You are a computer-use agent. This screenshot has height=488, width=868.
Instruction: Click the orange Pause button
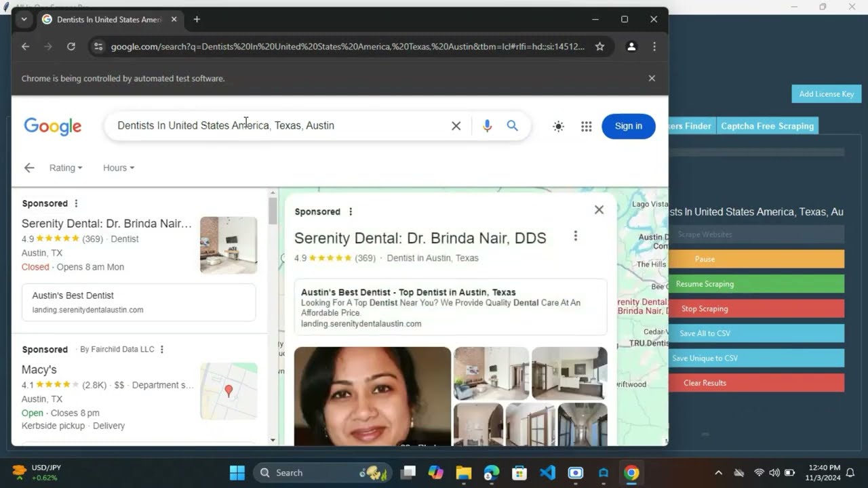coord(756,259)
